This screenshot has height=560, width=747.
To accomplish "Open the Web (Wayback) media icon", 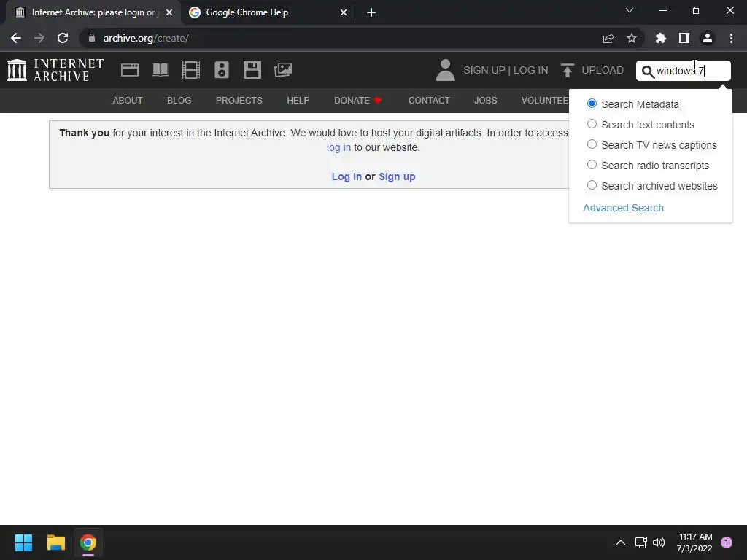I will [130, 70].
